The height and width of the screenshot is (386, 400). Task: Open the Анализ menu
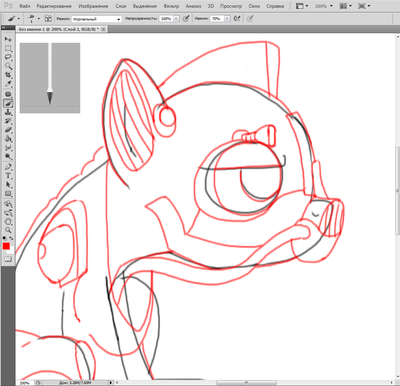coord(193,6)
